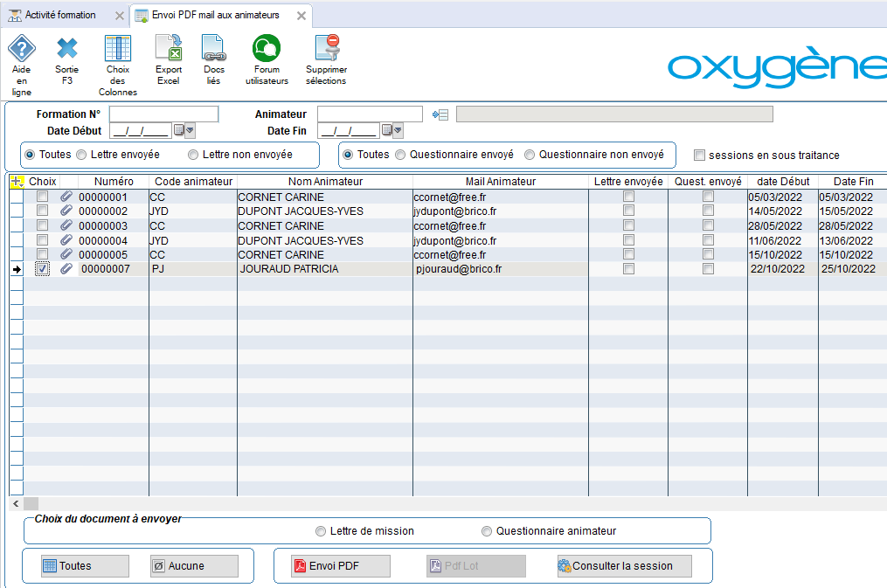Image resolution: width=887 pixels, height=588 pixels.
Task: Open the paperclip attachment for row 00000007
Action: (66, 268)
